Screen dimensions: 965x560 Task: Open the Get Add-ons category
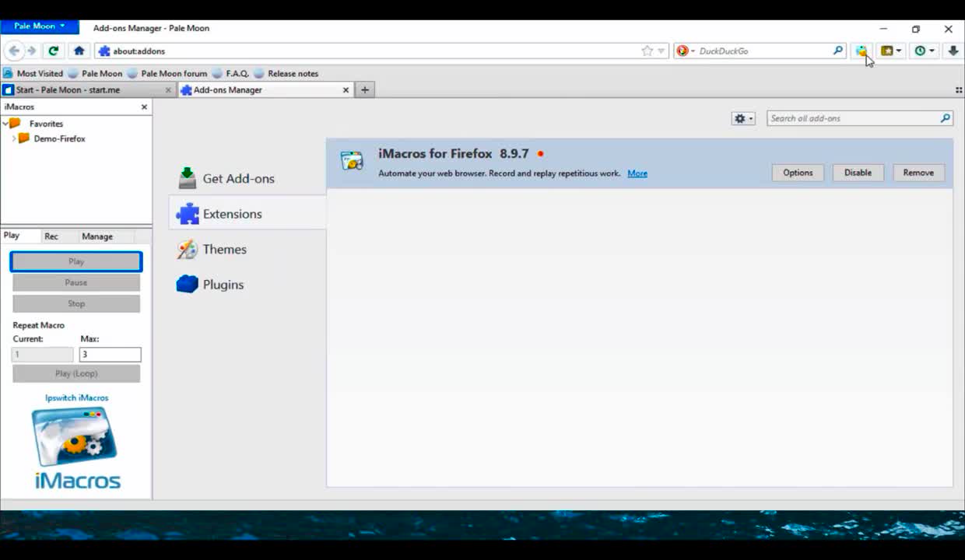(247, 178)
